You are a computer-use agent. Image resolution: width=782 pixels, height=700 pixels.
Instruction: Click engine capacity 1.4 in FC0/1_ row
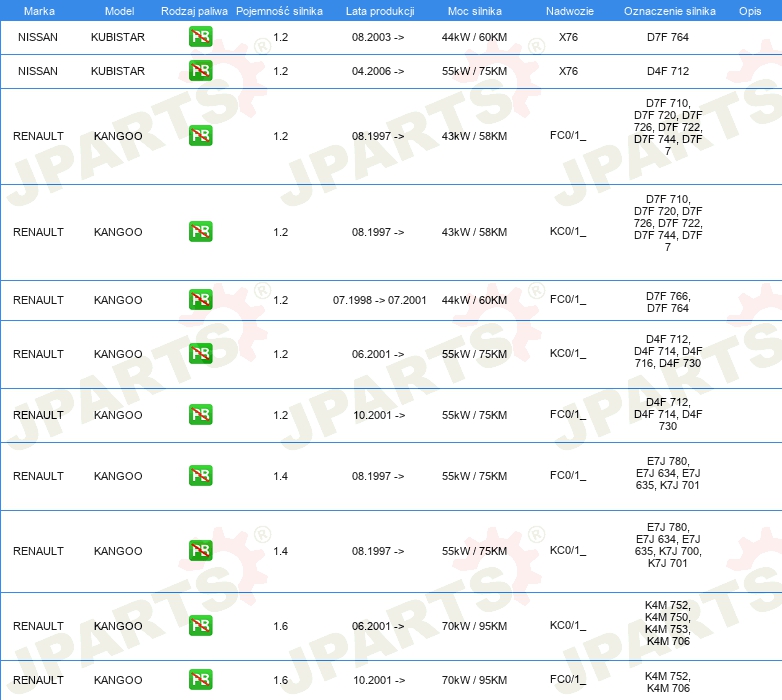click(x=280, y=476)
